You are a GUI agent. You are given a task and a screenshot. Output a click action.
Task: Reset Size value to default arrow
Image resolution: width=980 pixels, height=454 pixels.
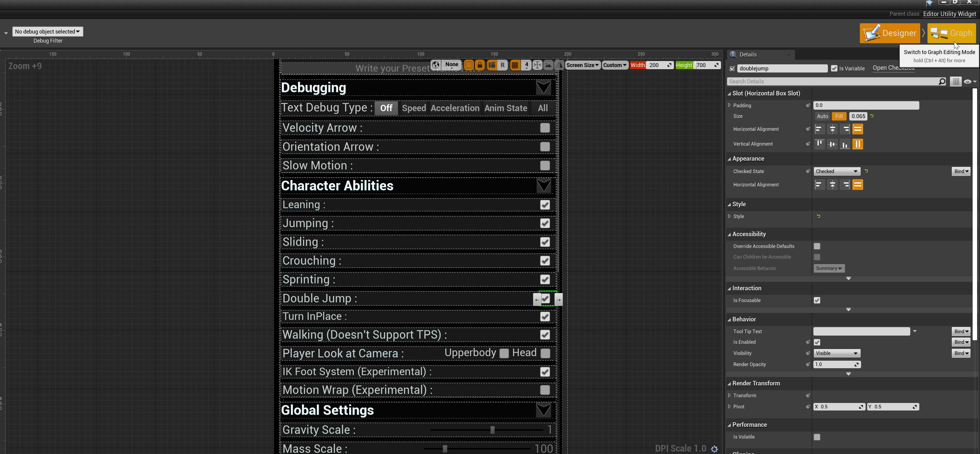point(872,116)
